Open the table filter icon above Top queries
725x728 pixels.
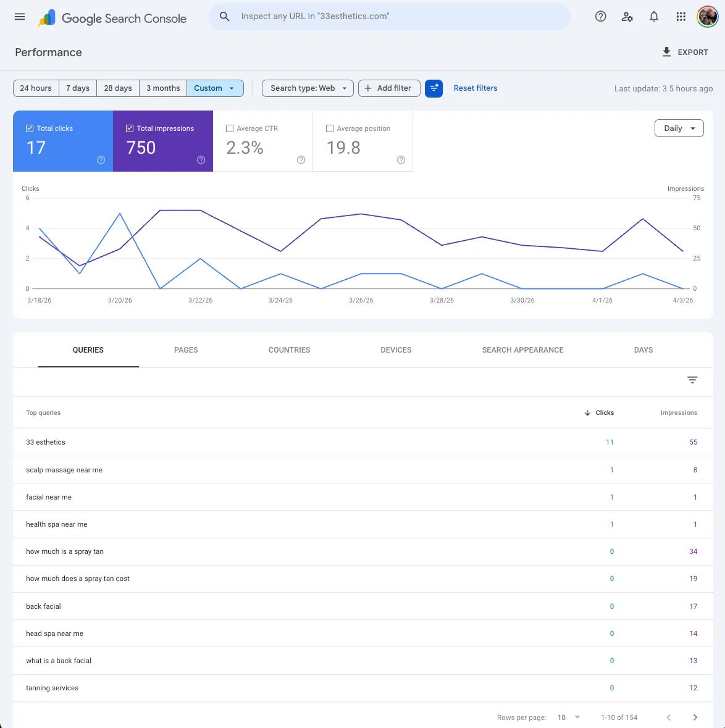tap(692, 380)
